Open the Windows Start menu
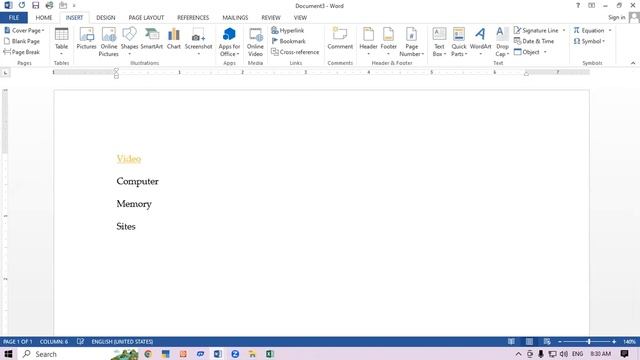 coord(8,354)
